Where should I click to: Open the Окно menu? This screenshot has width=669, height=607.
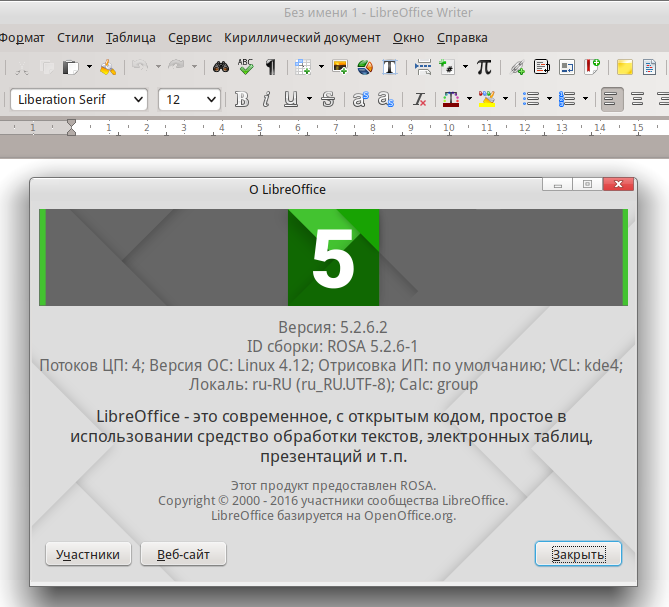click(x=409, y=38)
